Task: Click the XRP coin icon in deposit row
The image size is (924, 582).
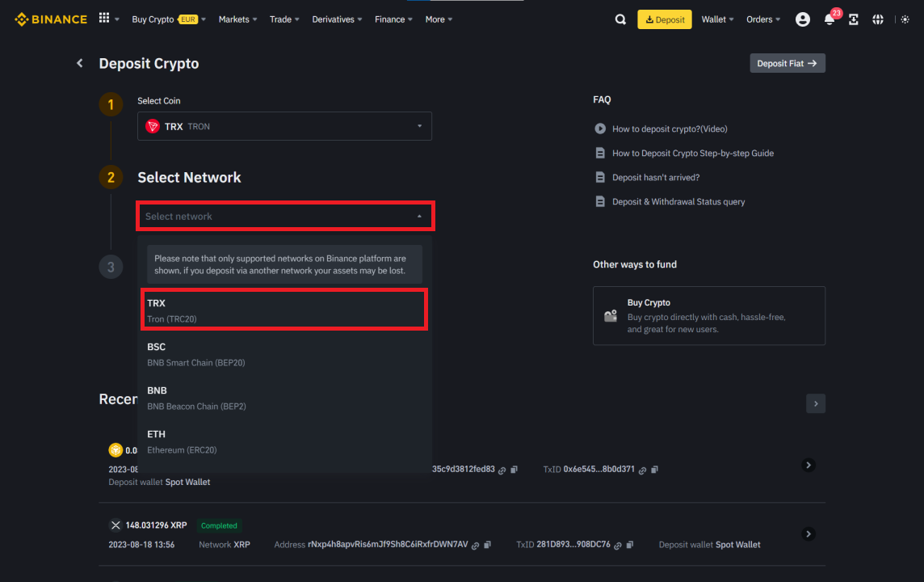Action: pyautogui.click(x=115, y=525)
